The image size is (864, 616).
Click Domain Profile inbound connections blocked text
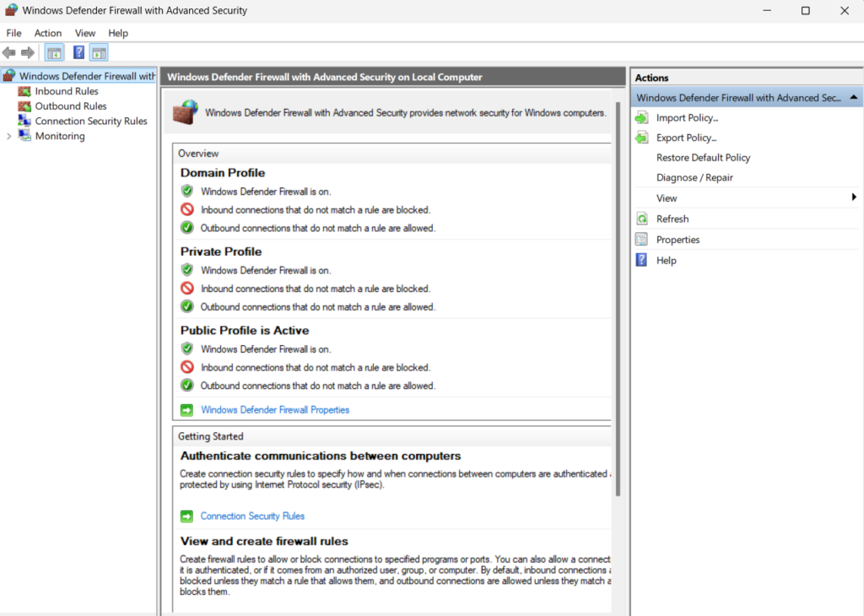(x=316, y=210)
